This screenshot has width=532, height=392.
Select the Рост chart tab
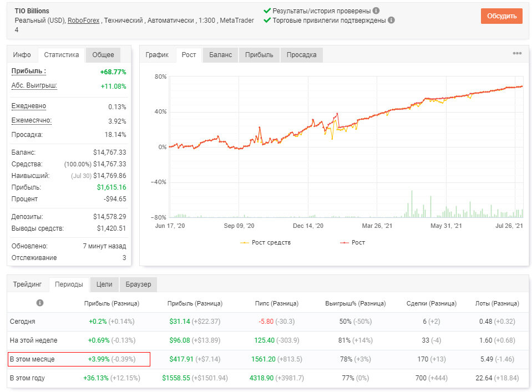point(189,54)
